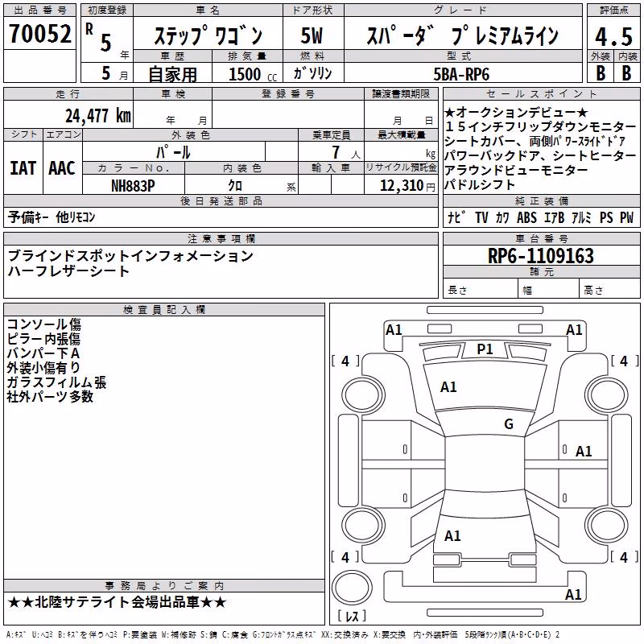Screen dimensions: 644x644
Task: Click the inspector note ピラー内張傷
Action: 43,339
